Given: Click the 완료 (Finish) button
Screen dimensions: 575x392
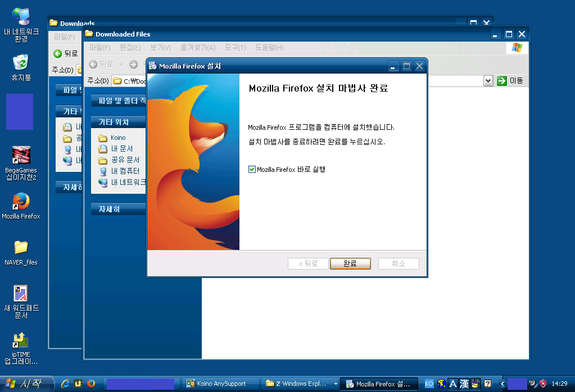Looking at the screenshot, I should tap(350, 263).
